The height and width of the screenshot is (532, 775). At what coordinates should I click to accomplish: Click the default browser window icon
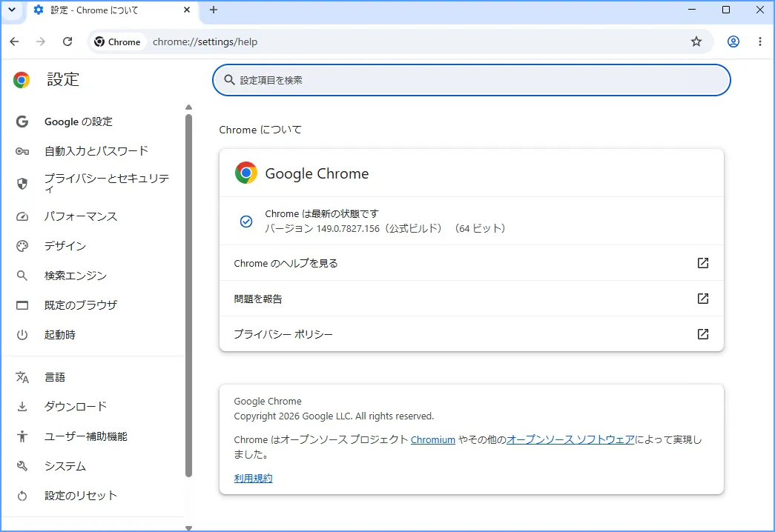click(22, 305)
